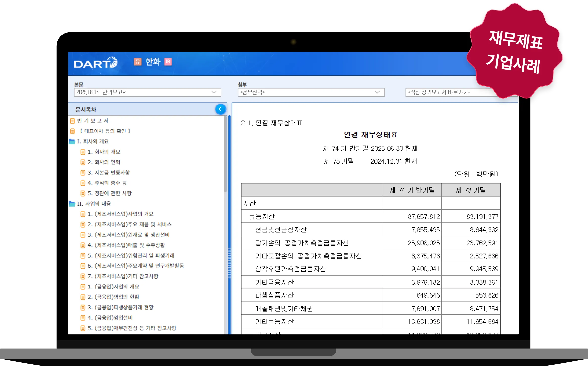
Task: Click the document tree vertical scrollbar
Action: [225, 154]
